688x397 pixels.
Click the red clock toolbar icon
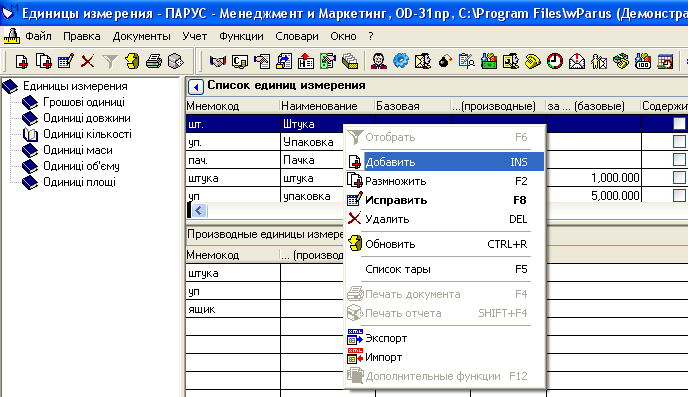pyautogui.click(x=555, y=61)
